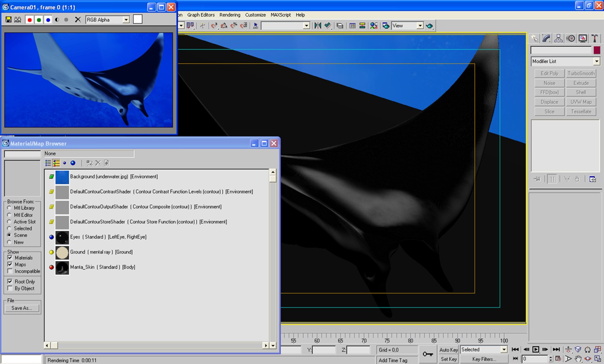The image size is (604, 364).
Task: Select the Active Slot radio button
Action: [9, 221]
